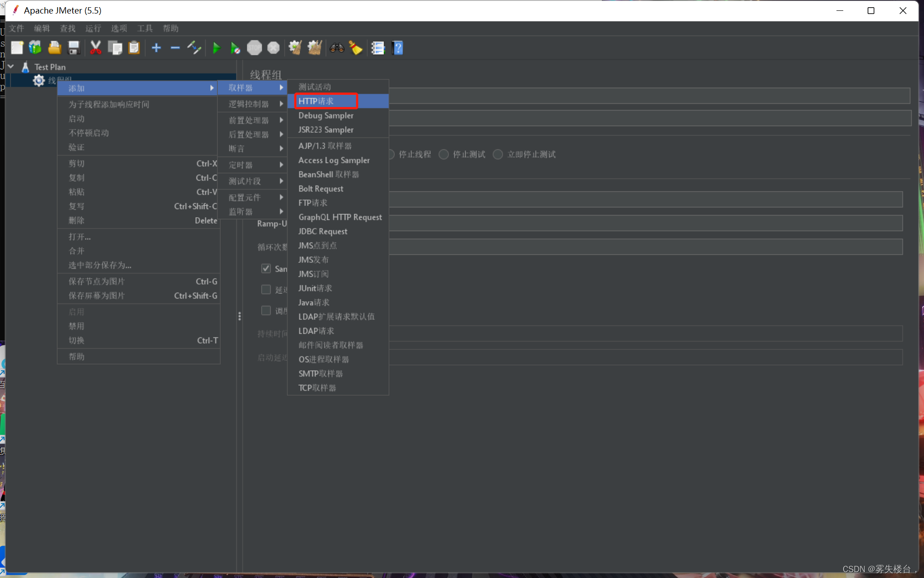
Task: Expand the 断言 submenu
Action: 253,149
